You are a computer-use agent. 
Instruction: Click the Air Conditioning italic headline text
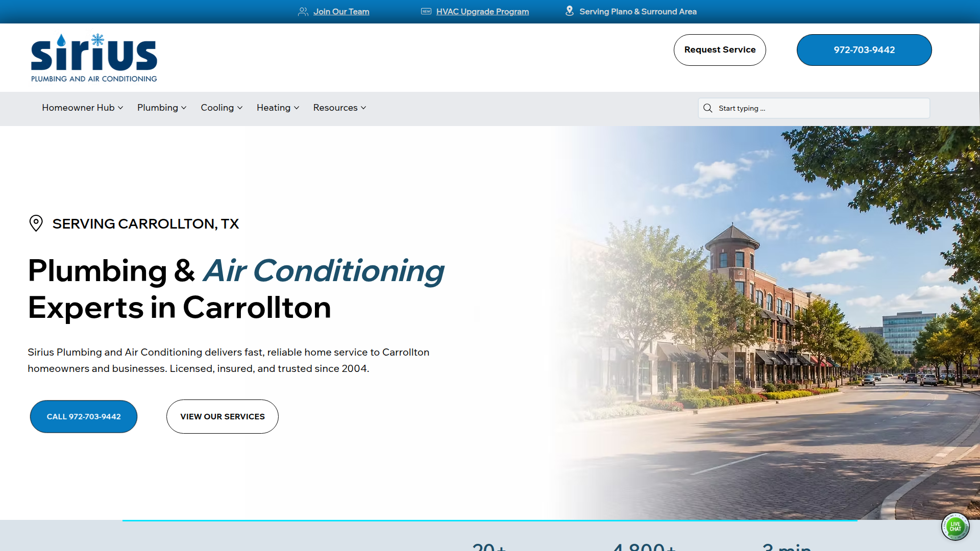(x=324, y=270)
